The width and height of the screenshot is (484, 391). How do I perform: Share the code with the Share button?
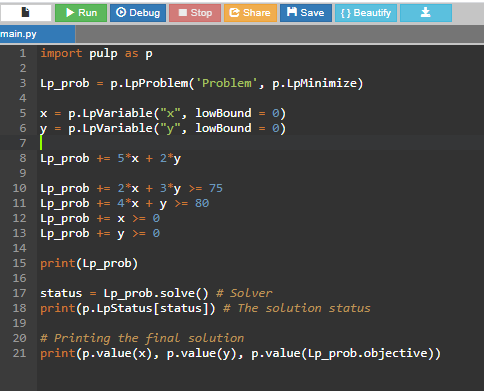250,13
